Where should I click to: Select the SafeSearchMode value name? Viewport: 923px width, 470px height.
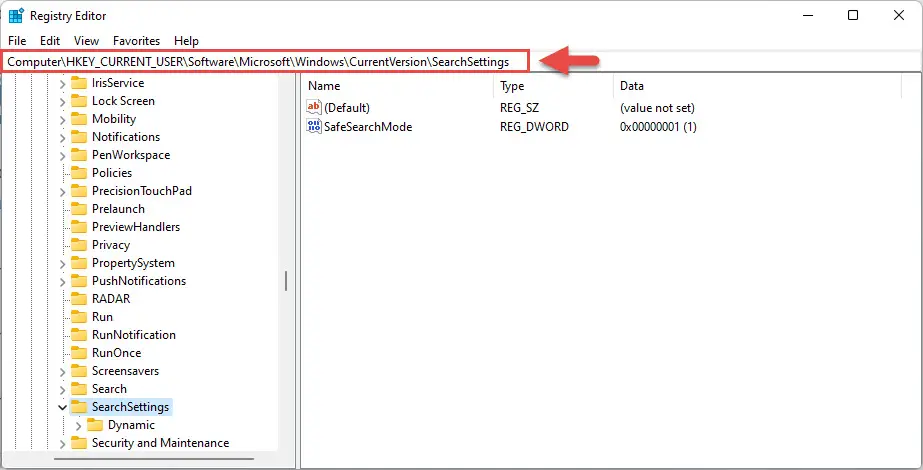click(368, 127)
